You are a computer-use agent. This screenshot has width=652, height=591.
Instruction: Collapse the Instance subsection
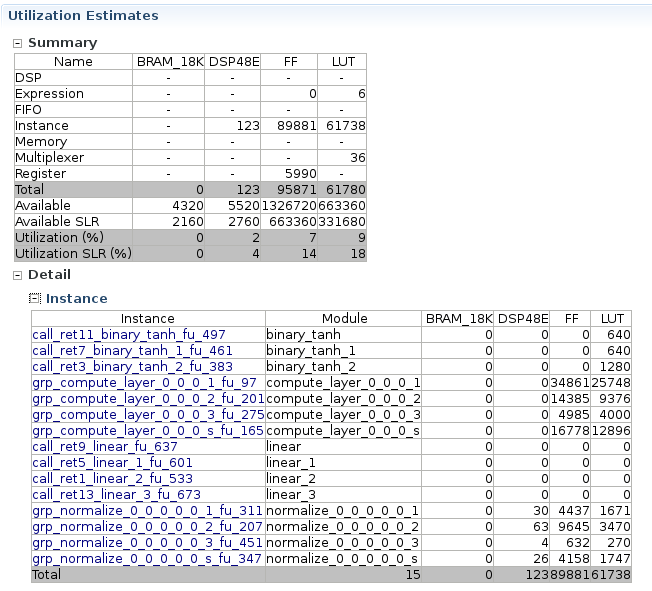(35, 298)
